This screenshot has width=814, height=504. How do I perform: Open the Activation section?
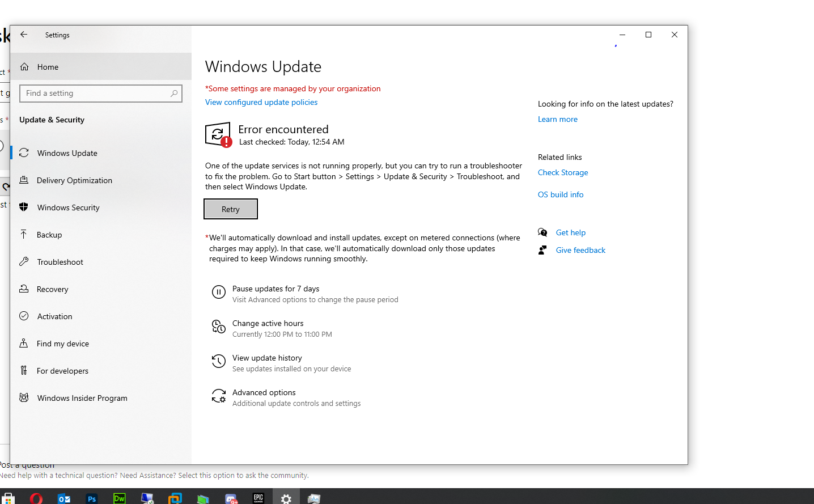[x=101, y=316]
